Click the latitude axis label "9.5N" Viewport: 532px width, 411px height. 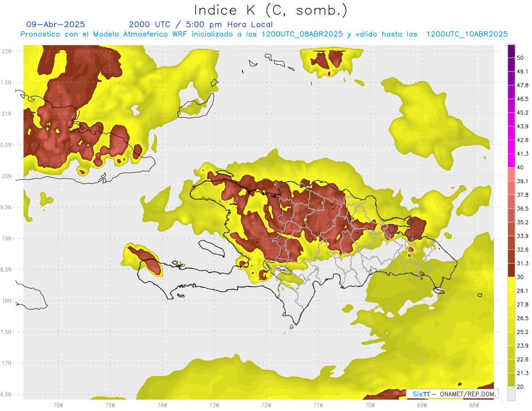point(7,207)
